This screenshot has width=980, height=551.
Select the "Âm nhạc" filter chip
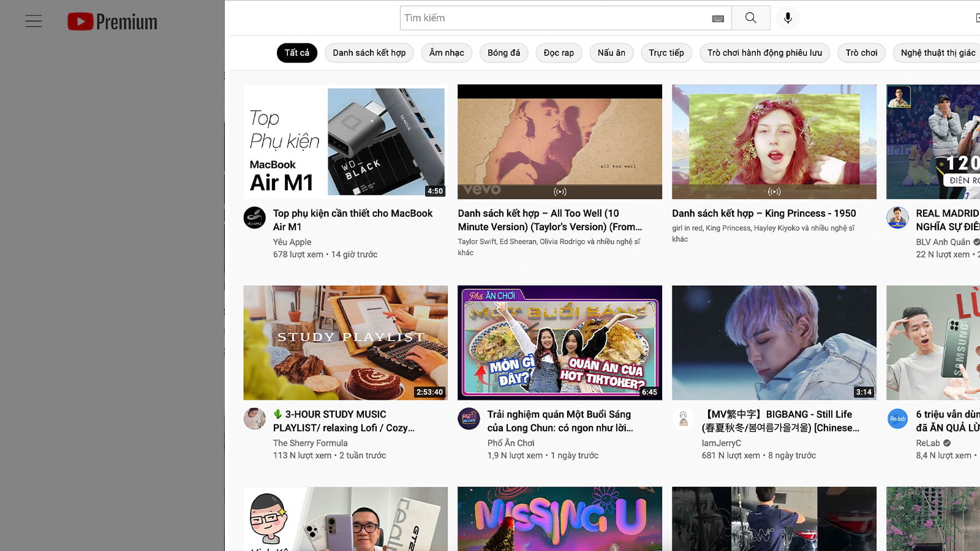pos(447,53)
